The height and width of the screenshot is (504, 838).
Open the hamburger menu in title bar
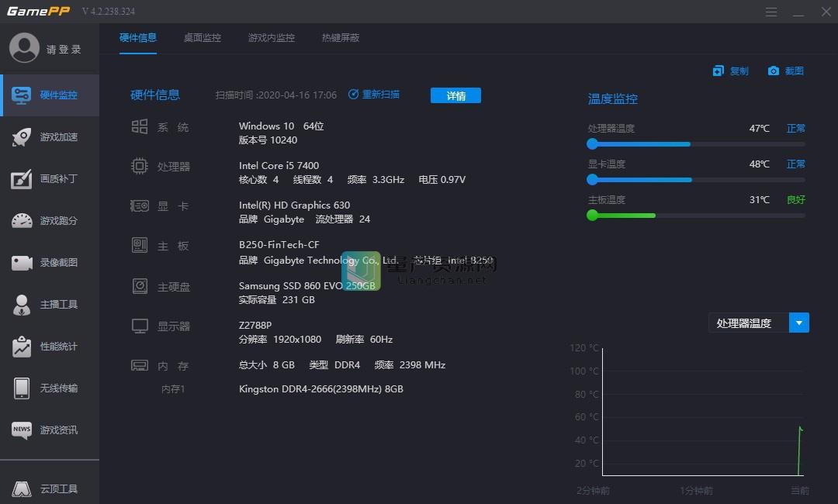click(770, 12)
